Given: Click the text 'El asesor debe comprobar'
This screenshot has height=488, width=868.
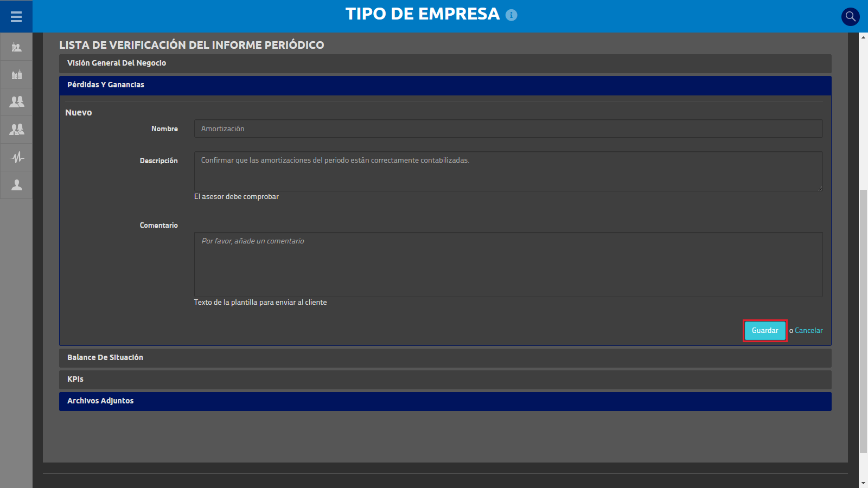Looking at the screenshot, I should click(x=237, y=197).
